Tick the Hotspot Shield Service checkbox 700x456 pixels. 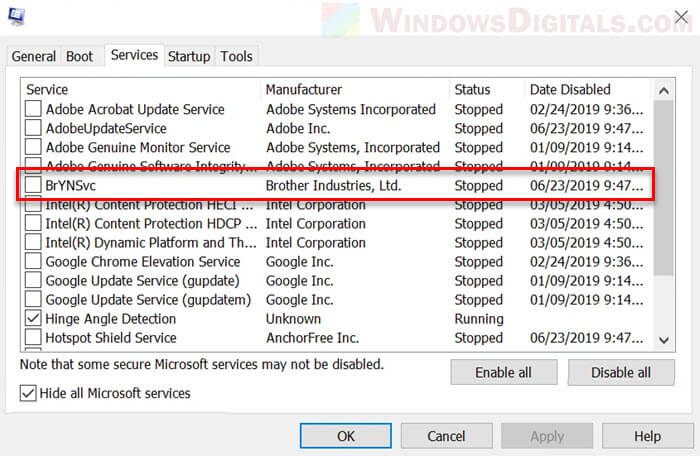34,338
